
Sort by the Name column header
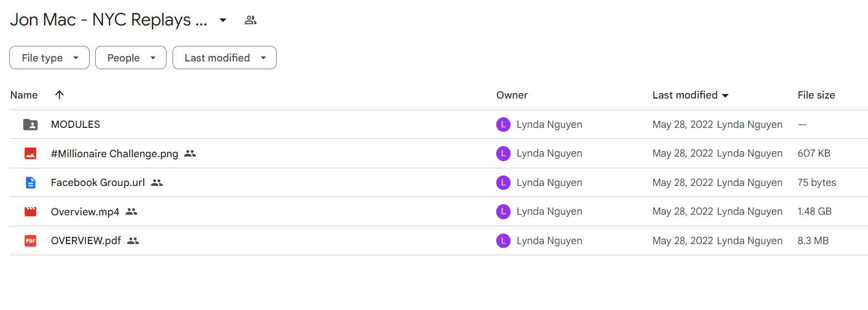click(x=24, y=95)
